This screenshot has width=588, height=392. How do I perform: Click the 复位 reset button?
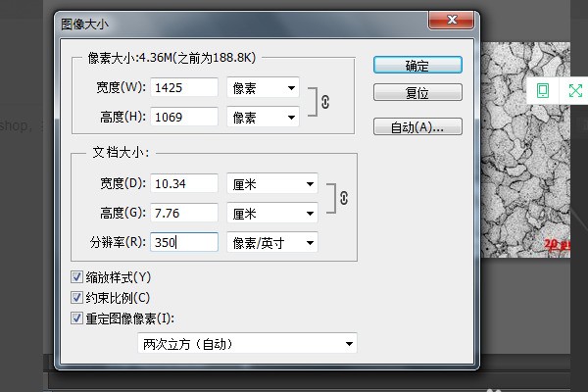coord(417,92)
